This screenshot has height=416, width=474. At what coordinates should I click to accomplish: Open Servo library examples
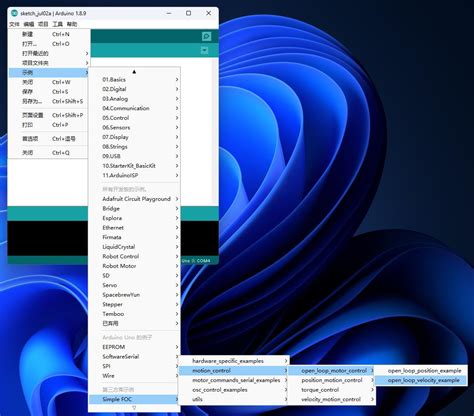click(x=134, y=285)
